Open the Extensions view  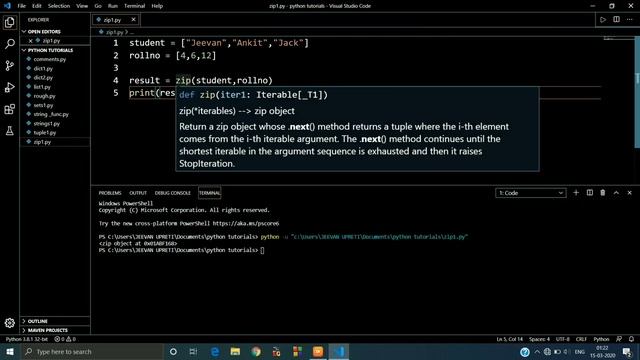tap(10, 109)
